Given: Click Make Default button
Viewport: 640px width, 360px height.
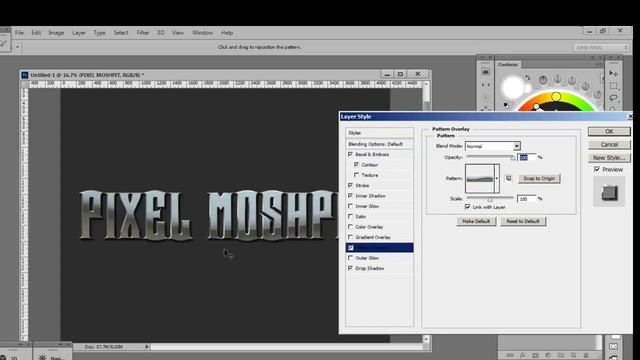Looking at the screenshot, I should tap(476, 221).
